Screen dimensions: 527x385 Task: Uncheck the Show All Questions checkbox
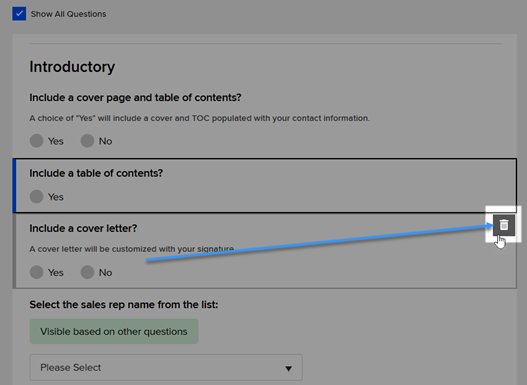pyautogui.click(x=19, y=14)
